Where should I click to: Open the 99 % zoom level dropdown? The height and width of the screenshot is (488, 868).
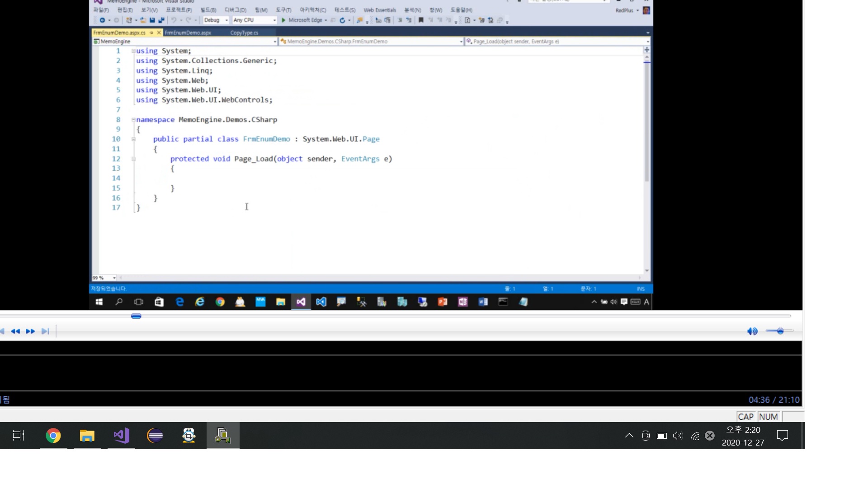104,278
